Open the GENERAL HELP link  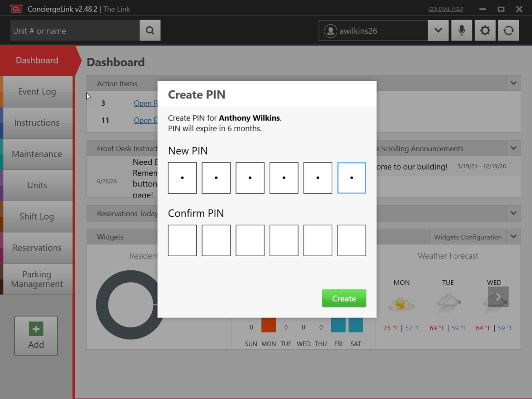446,9
